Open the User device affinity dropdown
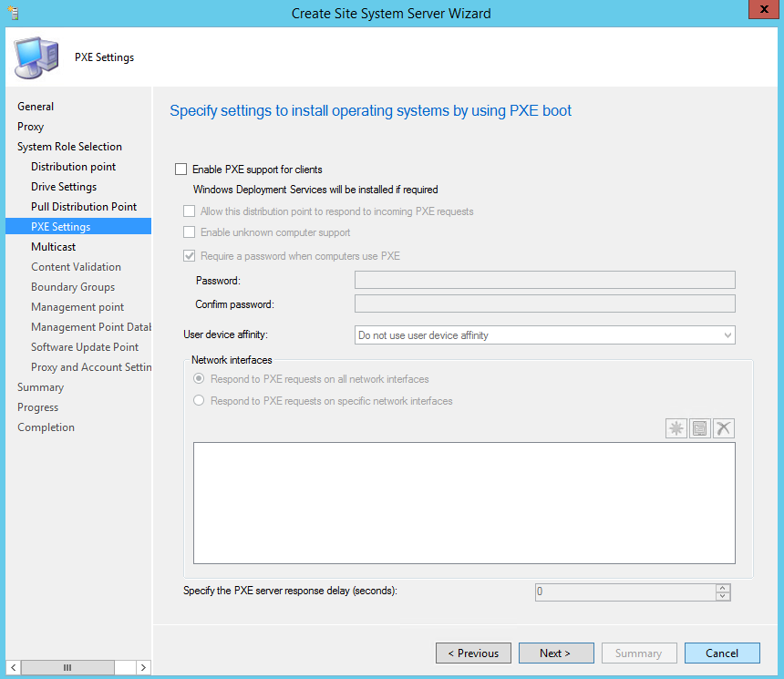Image resolution: width=784 pixels, height=679 pixels. pos(545,335)
